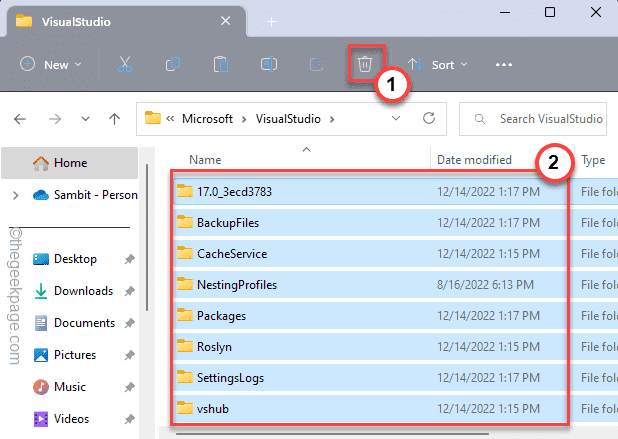Unpin Downloads using its pin icon

129,291
